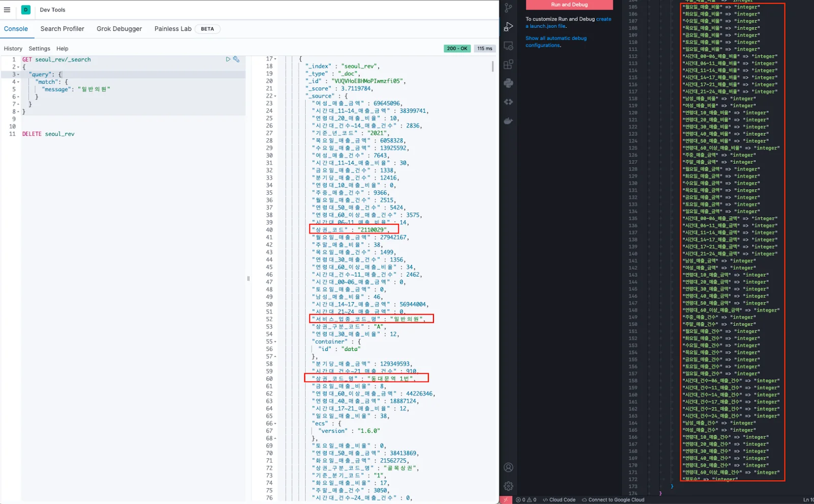Fold the "container" object on output line 55
Image resolution: width=814 pixels, height=504 pixels.
tap(275, 342)
